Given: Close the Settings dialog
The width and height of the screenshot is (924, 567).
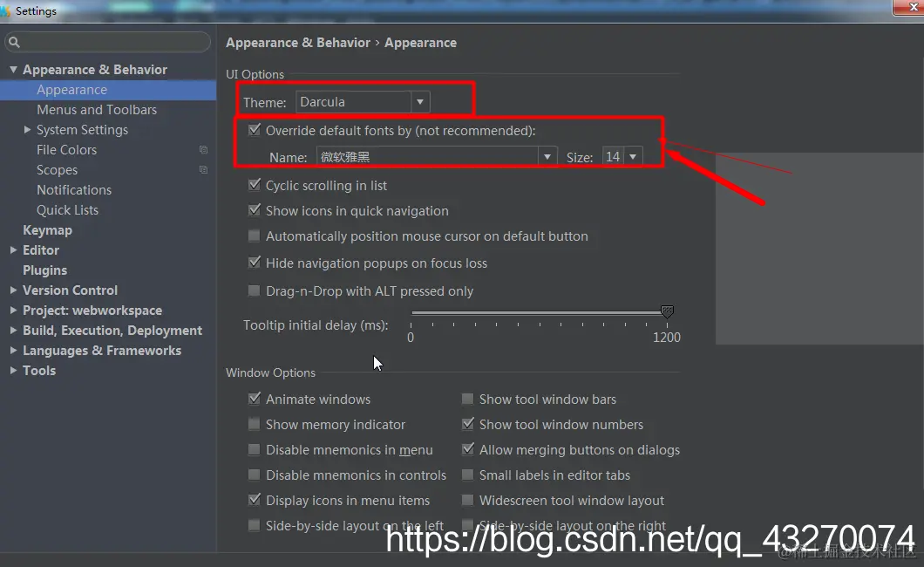Looking at the screenshot, I should (x=910, y=8).
